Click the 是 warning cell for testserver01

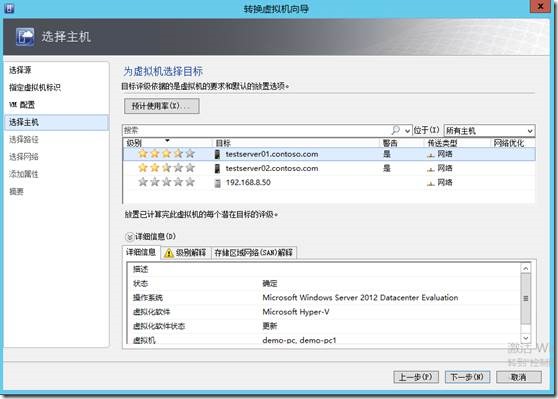tap(387, 154)
